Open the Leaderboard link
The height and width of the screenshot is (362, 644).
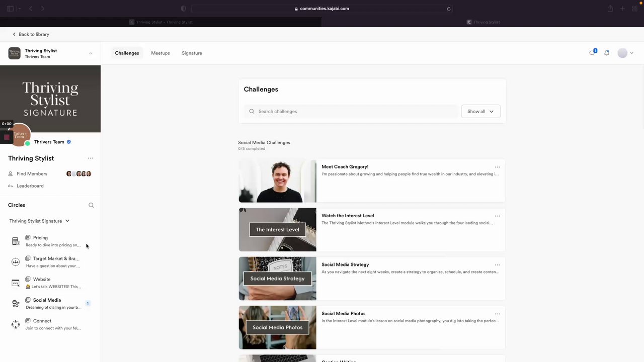30,186
